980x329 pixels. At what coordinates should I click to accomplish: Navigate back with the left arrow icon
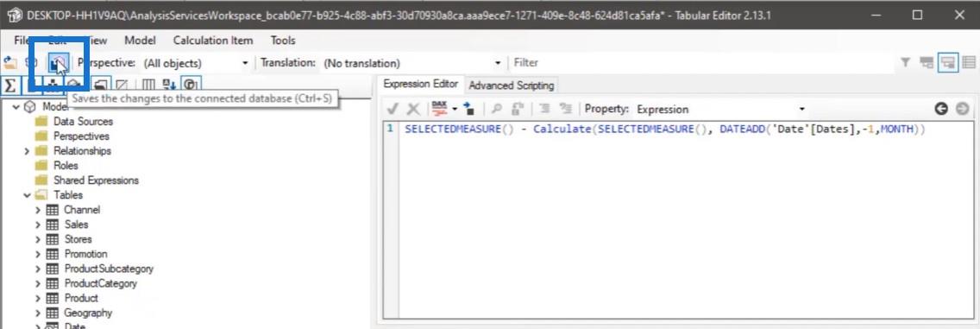[x=941, y=109]
